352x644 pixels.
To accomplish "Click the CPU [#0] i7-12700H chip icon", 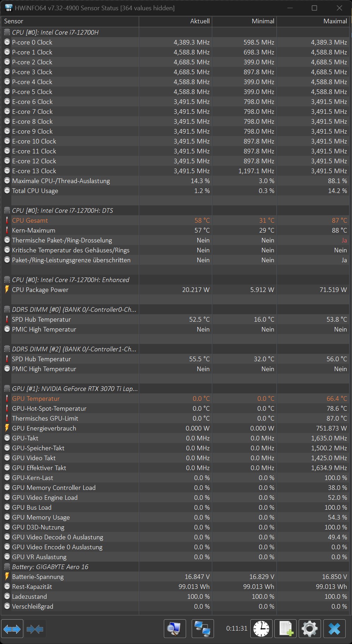I will click(x=7, y=32).
